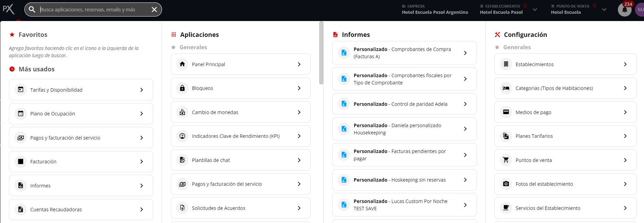Viewport: 644px width, 223px height.
Task: Click the Medios de pago card icon
Action: (x=506, y=112)
